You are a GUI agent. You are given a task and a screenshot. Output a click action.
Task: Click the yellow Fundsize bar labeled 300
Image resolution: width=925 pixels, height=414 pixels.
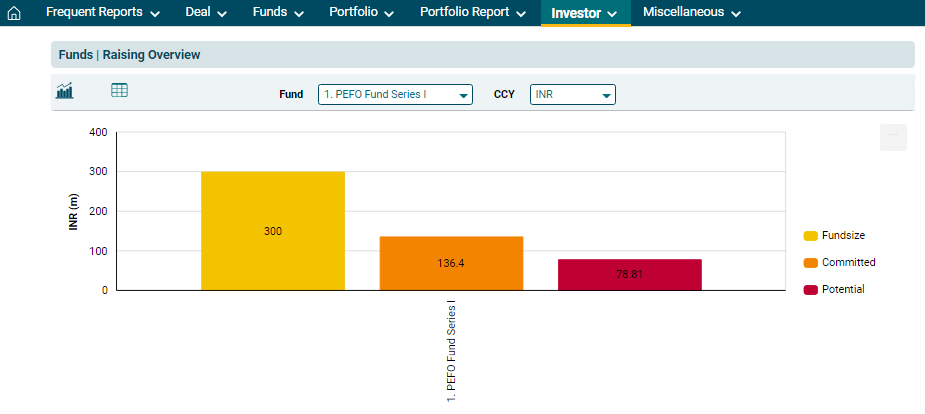click(273, 231)
